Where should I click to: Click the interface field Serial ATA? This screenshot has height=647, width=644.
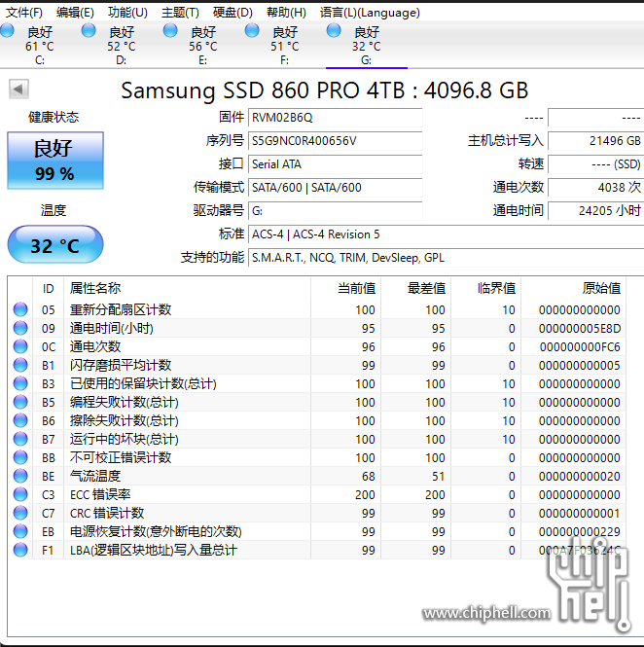tap(335, 164)
